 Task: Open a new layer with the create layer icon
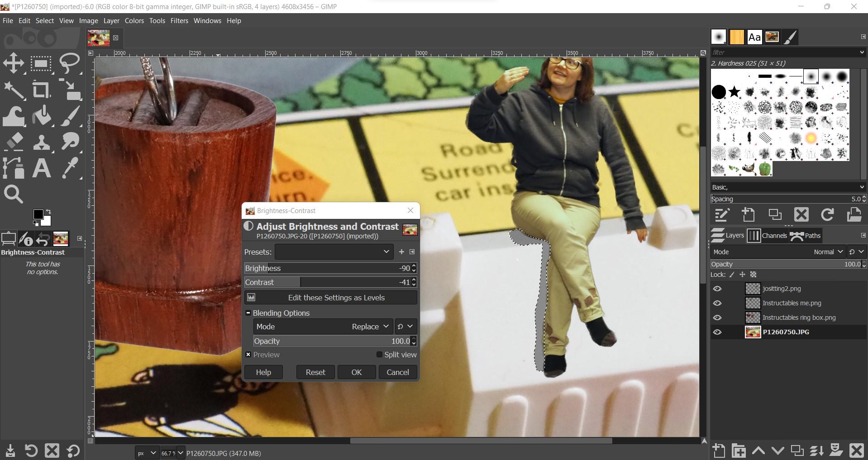pos(718,451)
